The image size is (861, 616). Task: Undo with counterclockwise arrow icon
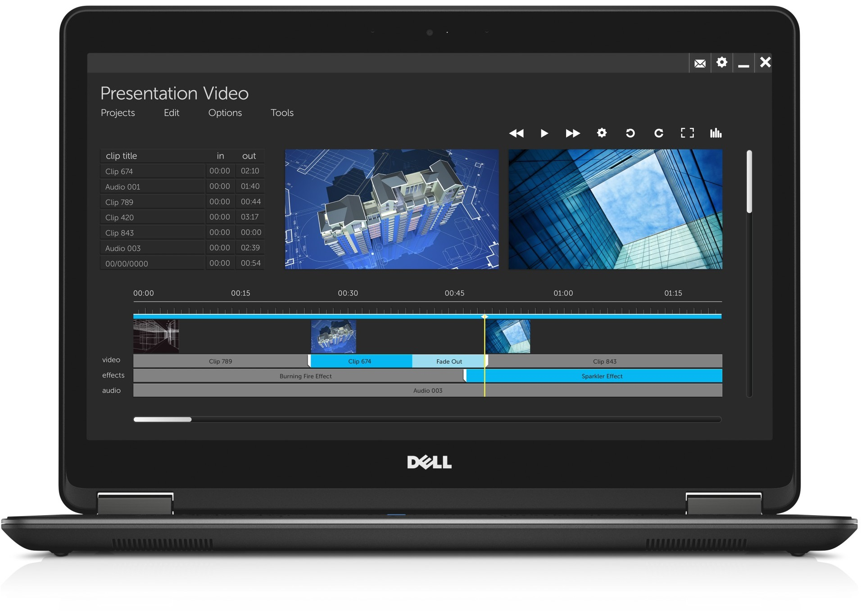point(630,133)
